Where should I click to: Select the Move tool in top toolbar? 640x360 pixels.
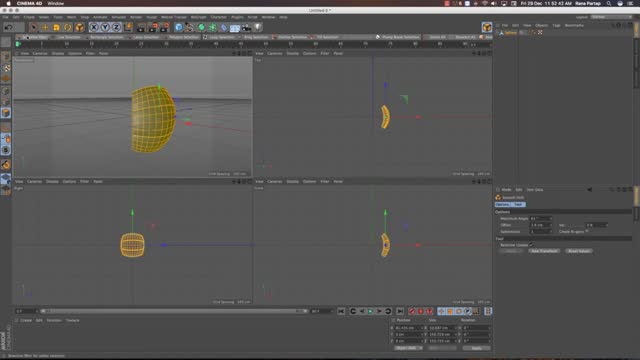[x=45, y=27]
